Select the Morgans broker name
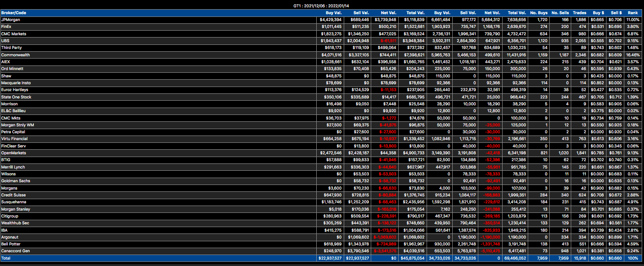Viewport: 644px width, 266px height. tap(9, 188)
